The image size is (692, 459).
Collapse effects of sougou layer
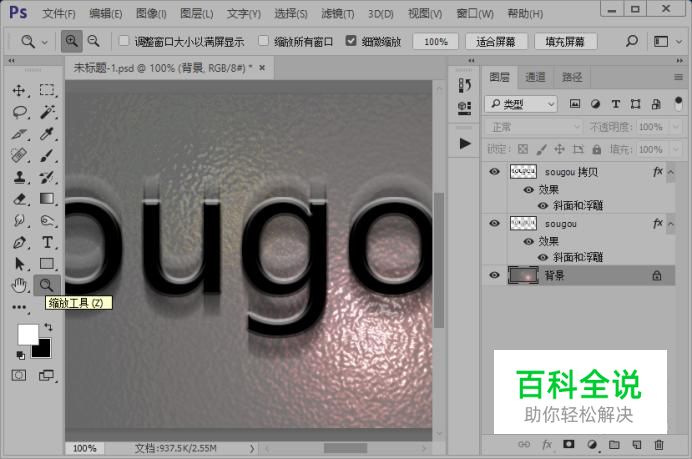671,224
